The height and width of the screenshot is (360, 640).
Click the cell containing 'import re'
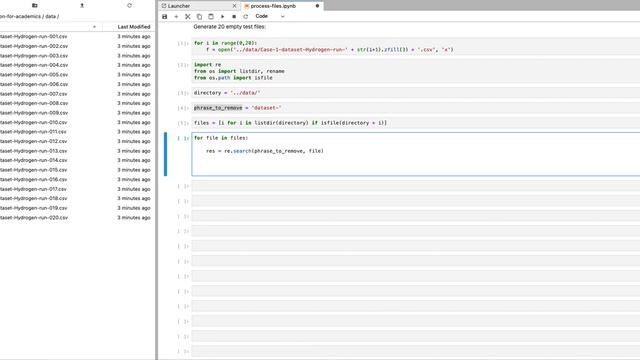tap(416, 71)
